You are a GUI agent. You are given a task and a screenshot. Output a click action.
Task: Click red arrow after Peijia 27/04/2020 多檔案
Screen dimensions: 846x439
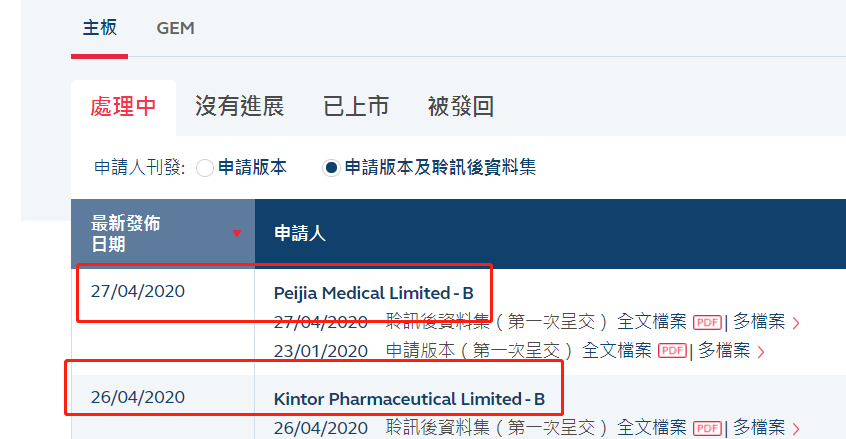tap(796, 323)
